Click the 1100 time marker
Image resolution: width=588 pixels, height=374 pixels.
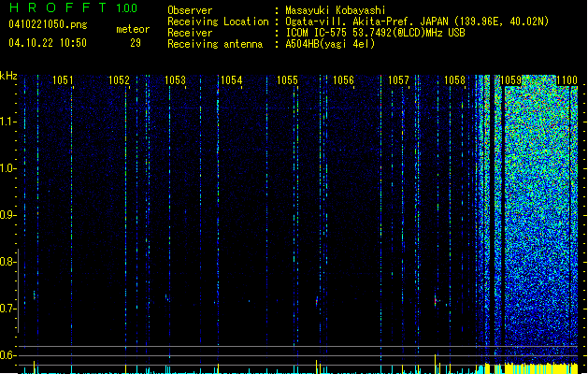click(566, 80)
